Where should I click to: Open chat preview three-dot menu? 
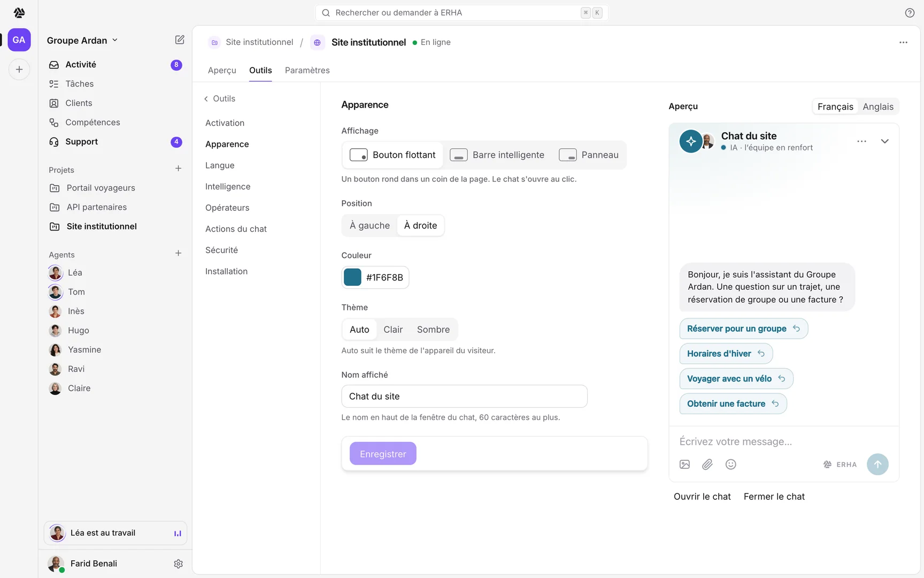tap(861, 141)
